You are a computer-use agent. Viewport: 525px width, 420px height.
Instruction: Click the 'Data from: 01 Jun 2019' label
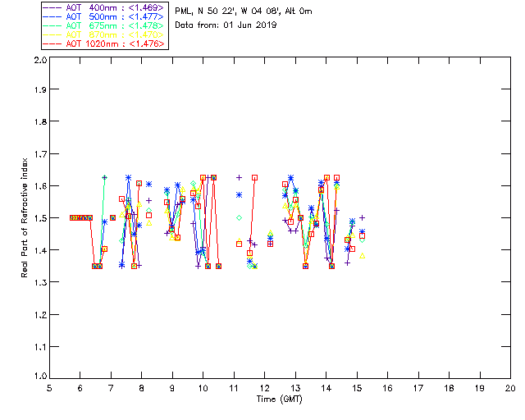point(226,25)
